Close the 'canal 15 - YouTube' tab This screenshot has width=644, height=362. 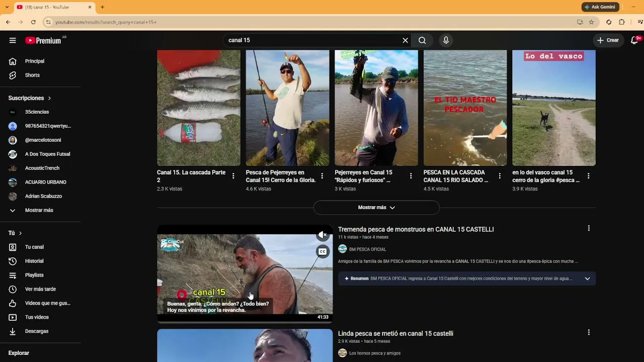click(x=90, y=7)
